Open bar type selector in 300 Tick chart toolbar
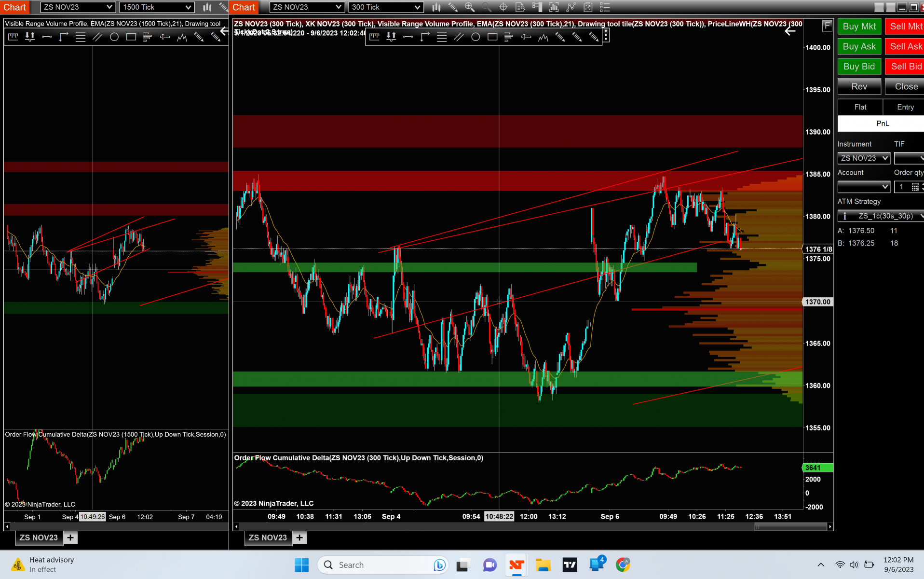The image size is (924, 579). (436, 7)
